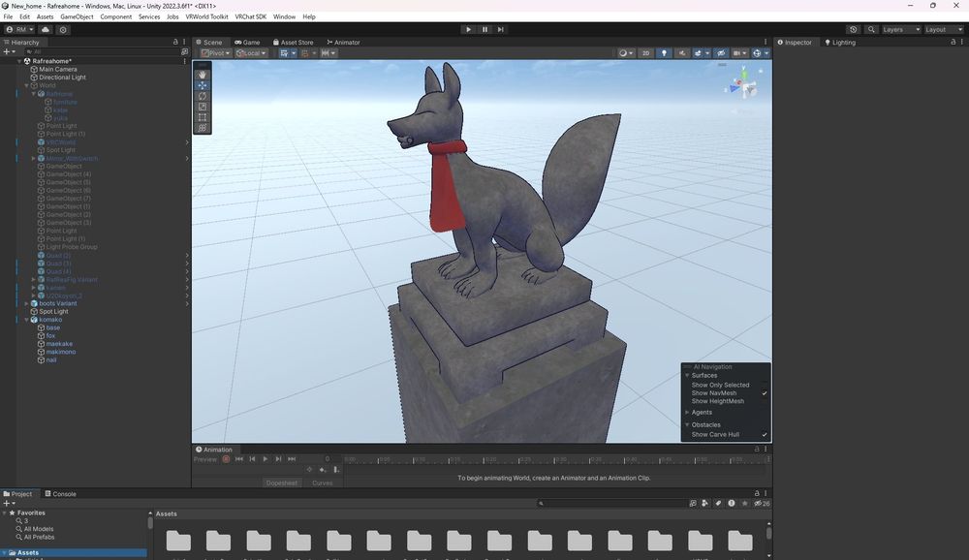Select the Hand view tool

[x=203, y=75]
